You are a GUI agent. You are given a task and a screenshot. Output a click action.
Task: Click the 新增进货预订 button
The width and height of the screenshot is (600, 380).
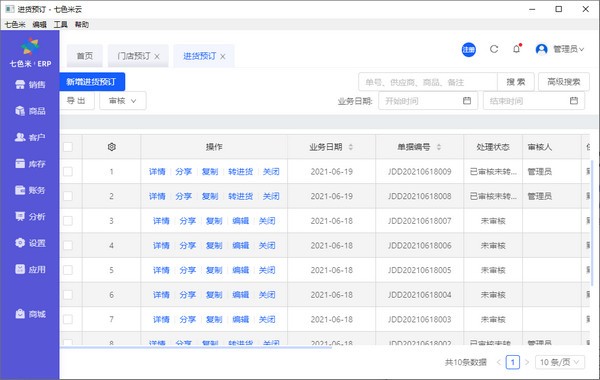pyautogui.click(x=92, y=82)
